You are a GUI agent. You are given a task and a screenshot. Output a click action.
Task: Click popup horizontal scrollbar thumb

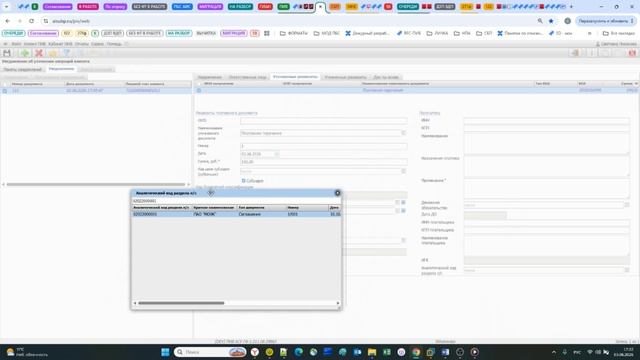181,303
